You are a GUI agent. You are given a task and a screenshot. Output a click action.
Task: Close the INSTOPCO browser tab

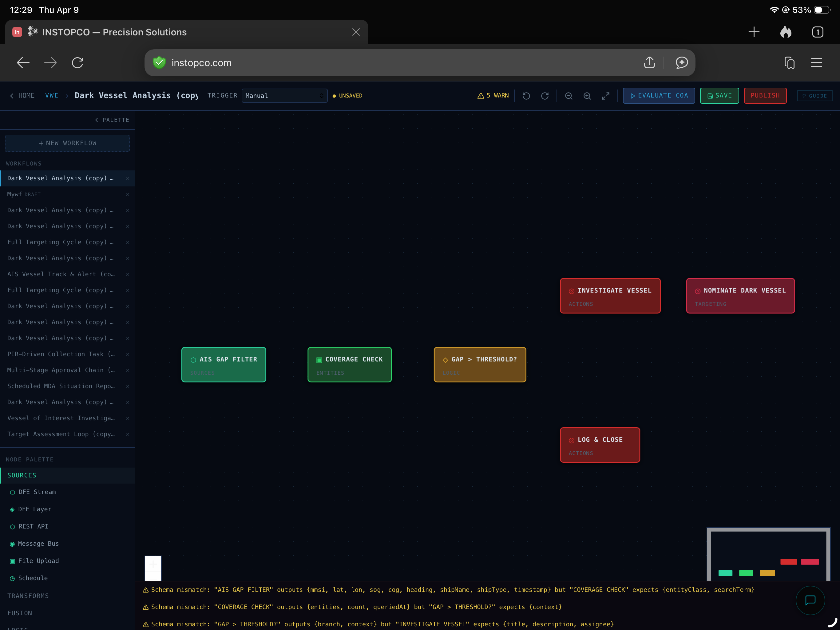356,32
